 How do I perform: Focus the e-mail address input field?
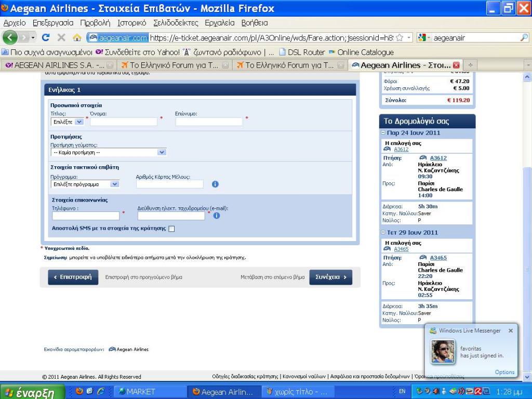tap(171, 216)
